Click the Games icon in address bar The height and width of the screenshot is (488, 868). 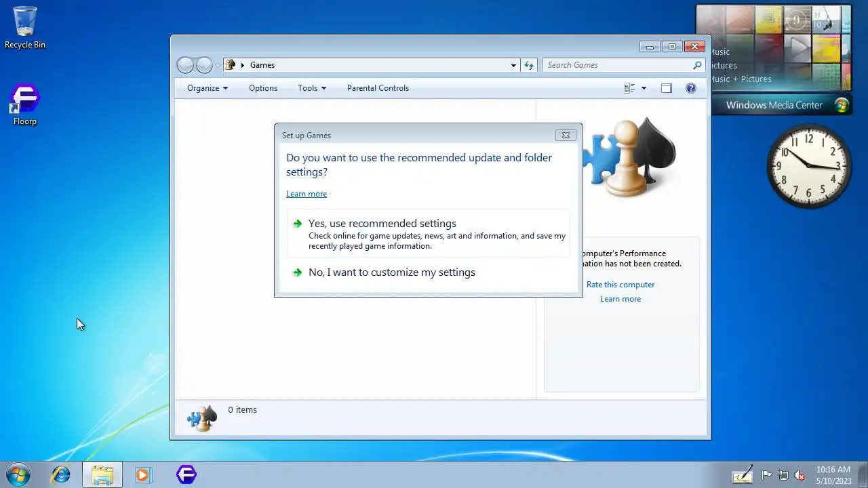point(231,65)
